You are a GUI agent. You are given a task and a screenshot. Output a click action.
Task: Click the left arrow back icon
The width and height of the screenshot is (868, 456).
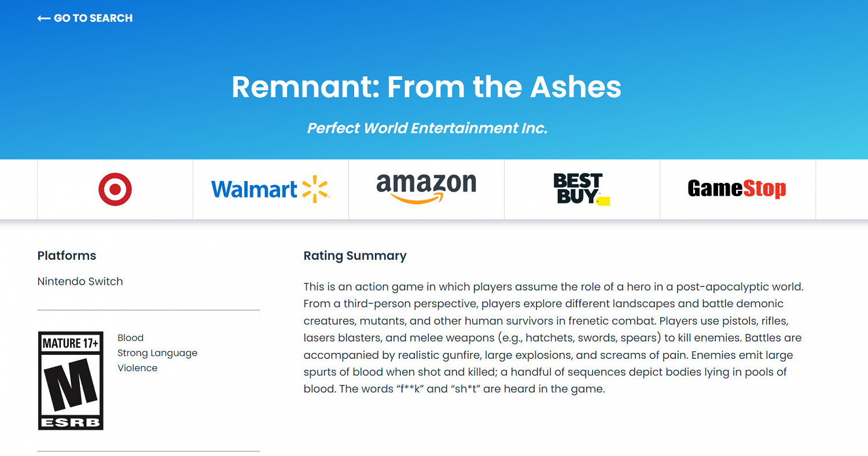point(43,19)
